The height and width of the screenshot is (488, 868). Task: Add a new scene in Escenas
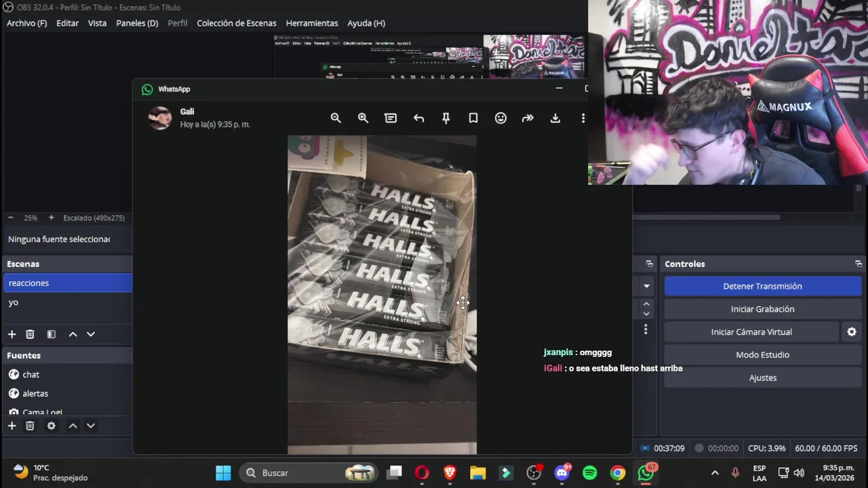coord(12,334)
